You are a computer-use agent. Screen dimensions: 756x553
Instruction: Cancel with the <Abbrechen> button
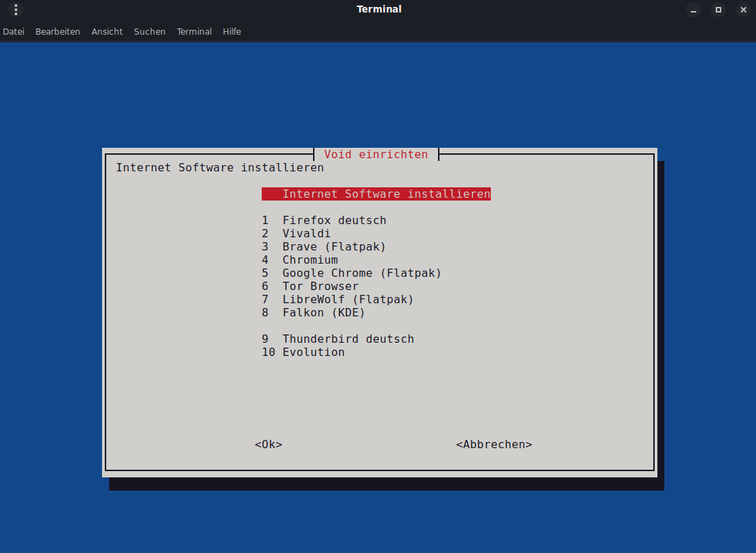pyautogui.click(x=494, y=445)
